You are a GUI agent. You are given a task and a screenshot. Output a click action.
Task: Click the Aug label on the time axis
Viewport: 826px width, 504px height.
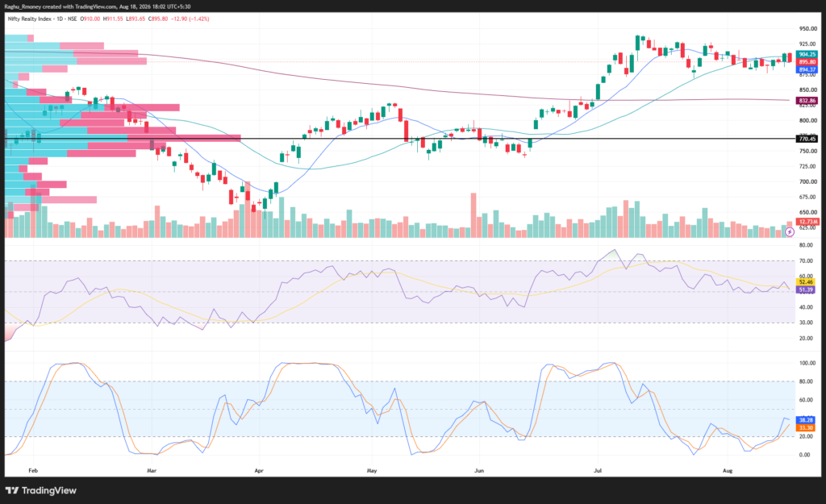coord(728,471)
